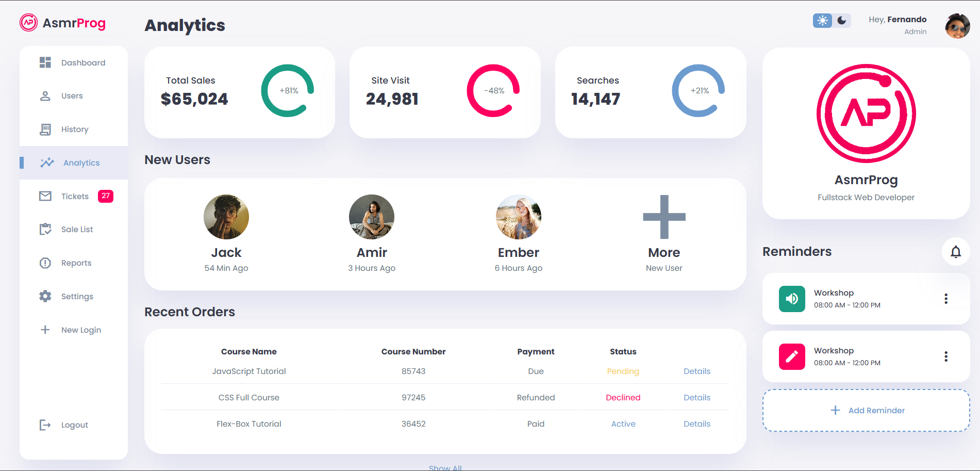Image resolution: width=980 pixels, height=471 pixels.
Task: Open Tickets using the envelope icon
Action: (45, 196)
